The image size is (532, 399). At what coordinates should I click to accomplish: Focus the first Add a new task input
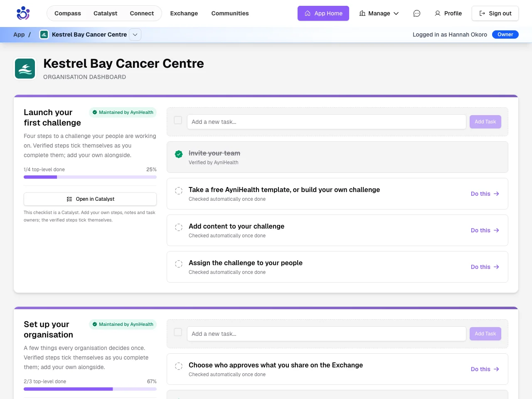pyautogui.click(x=327, y=122)
